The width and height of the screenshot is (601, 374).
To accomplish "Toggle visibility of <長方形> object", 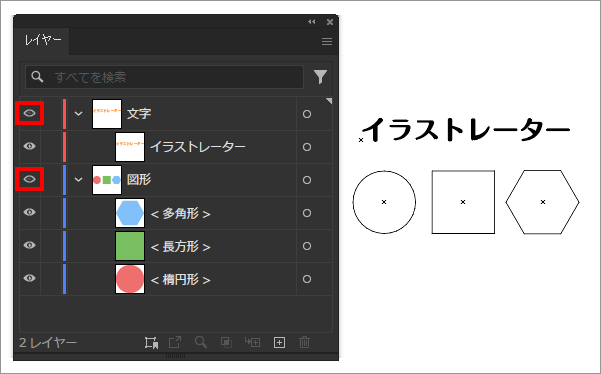I will [30, 245].
